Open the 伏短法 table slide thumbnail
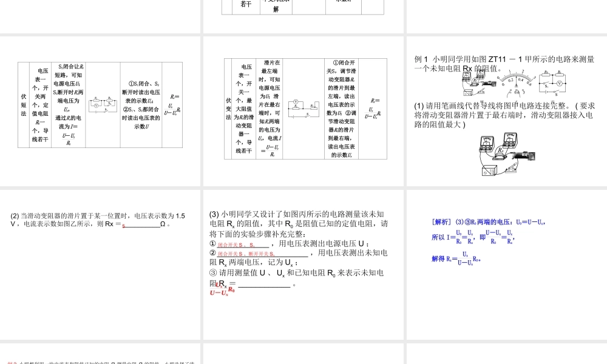 tap(100, 112)
